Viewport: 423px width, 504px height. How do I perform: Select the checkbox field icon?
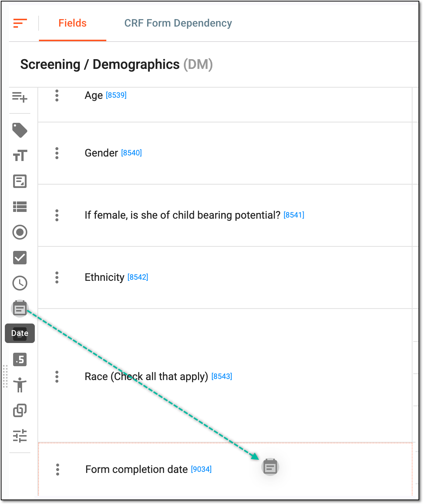(x=20, y=258)
